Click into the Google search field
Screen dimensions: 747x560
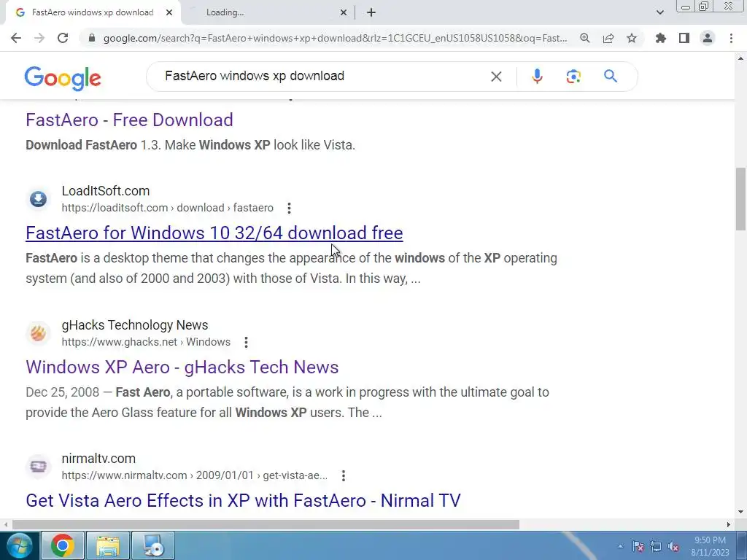pos(324,76)
